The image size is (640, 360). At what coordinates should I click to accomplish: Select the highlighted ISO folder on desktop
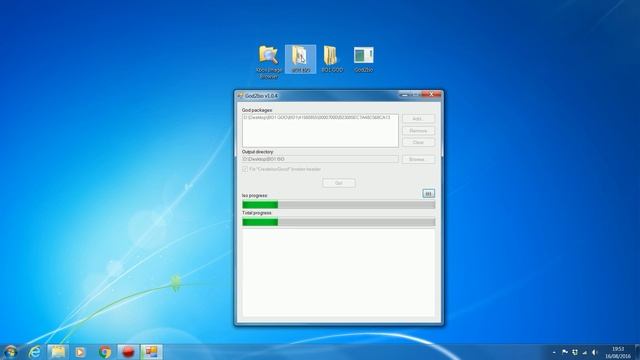300,59
